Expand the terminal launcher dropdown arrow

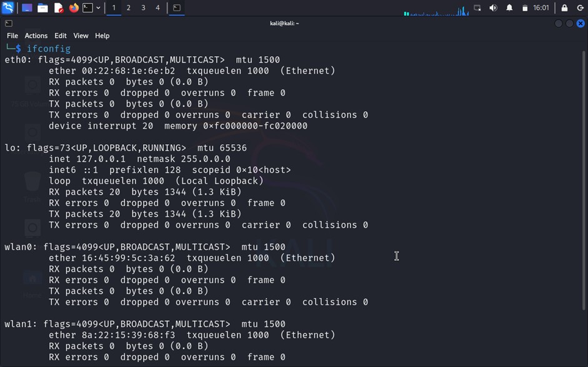click(98, 7)
